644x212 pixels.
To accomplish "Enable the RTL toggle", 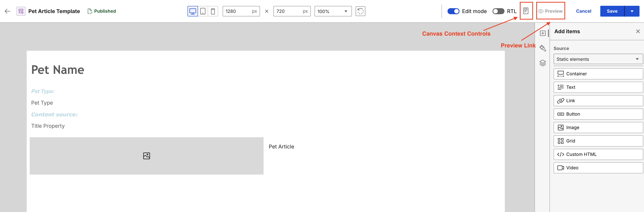I will coord(498,11).
